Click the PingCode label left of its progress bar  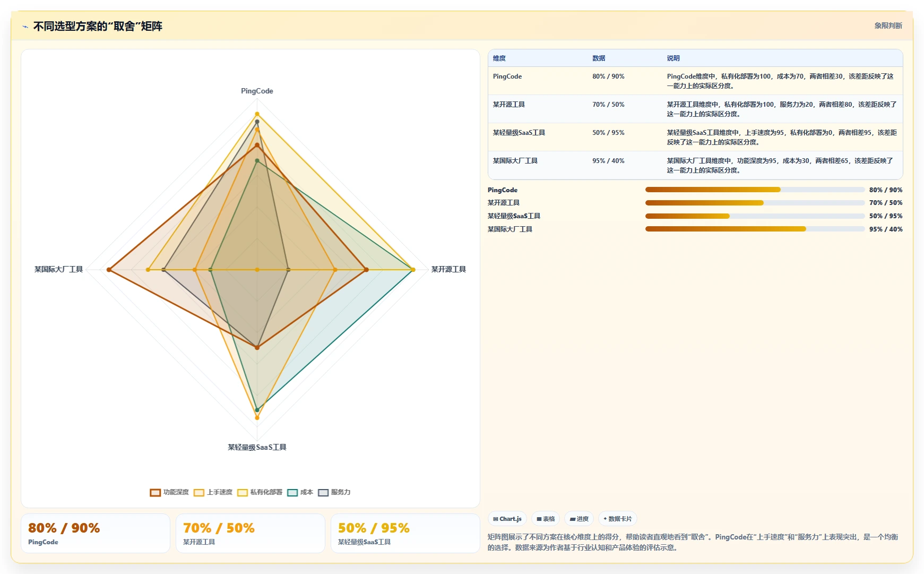point(503,190)
